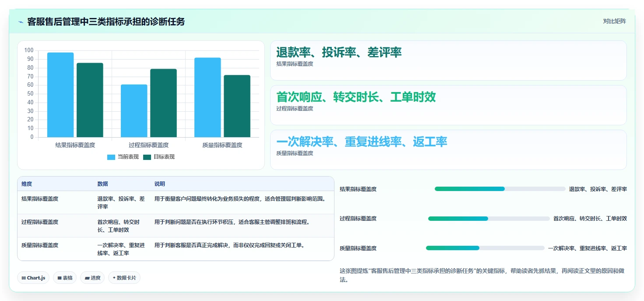This screenshot has width=644, height=301.
Task: Click the 质量指标覆盖度 progress bar
Action: point(485,248)
